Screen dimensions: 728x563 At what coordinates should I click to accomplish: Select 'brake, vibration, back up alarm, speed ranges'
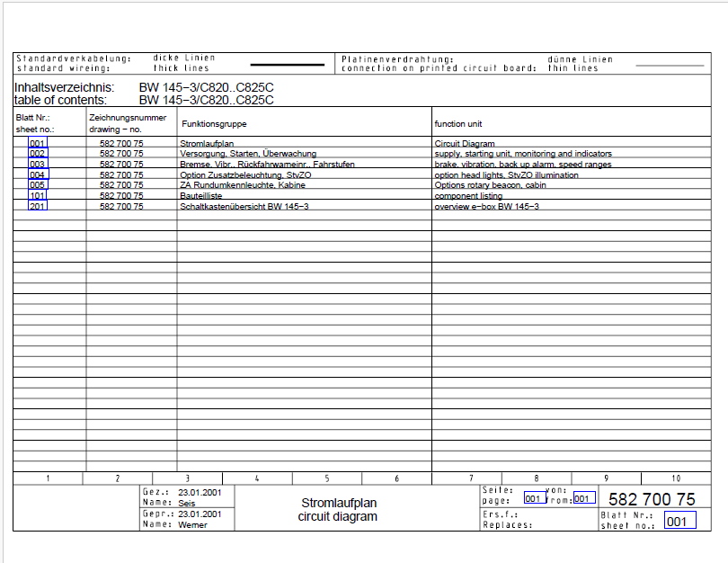[x=523, y=165]
